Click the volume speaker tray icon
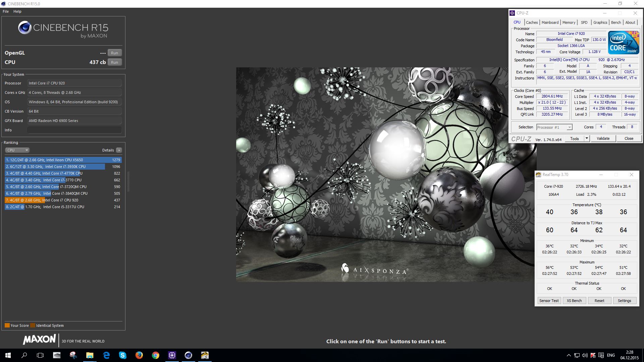Image resolution: width=644 pixels, height=362 pixels. click(585, 355)
